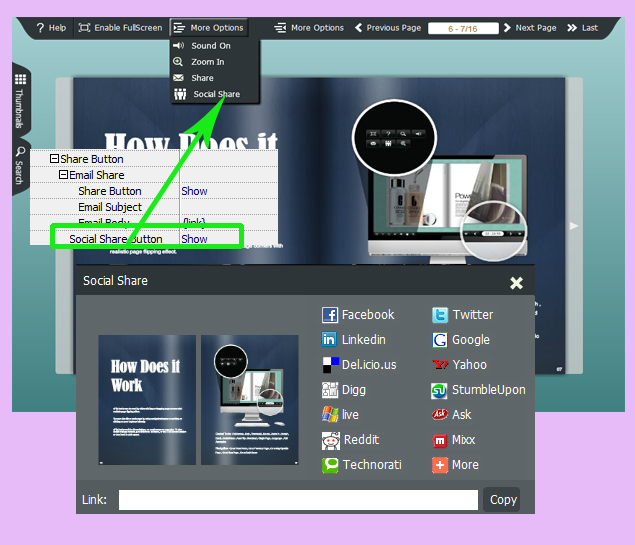Share via the Google icon
Viewport: 635px width, 545px height.
click(440, 340)
